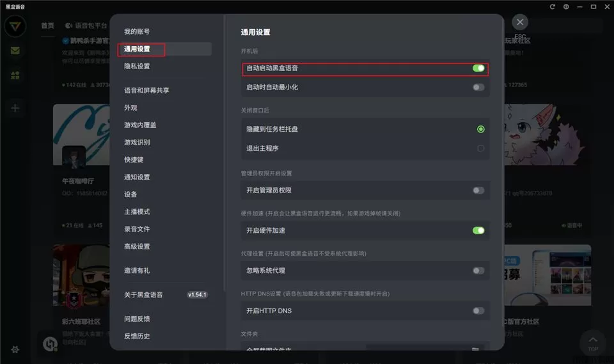Switch to 首页 tab in main window
614x364 pixels.
[x=48, y=26]
